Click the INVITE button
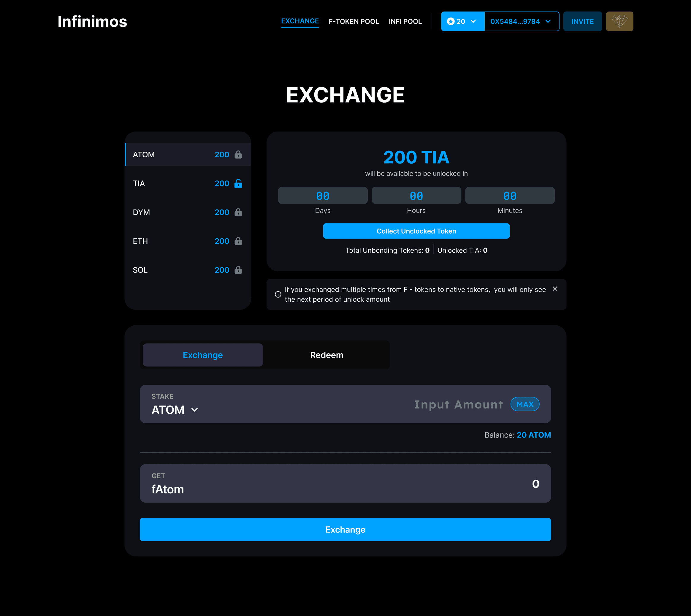Screen dimensions: 691x616 pos(582,21)
